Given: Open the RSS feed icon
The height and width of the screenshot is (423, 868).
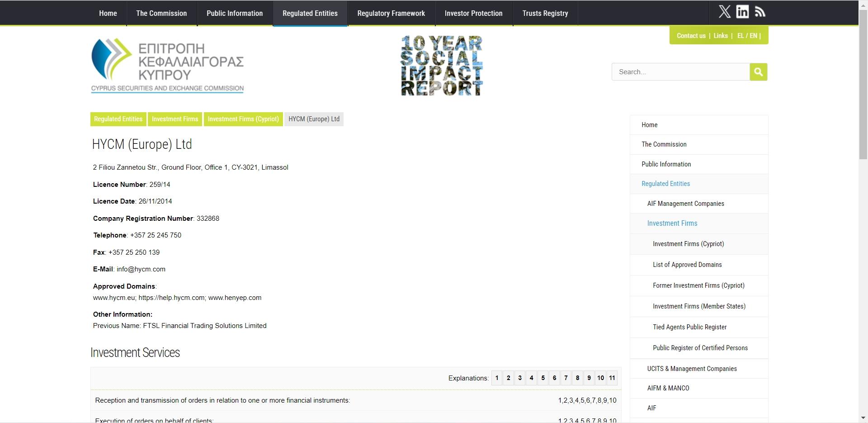Looking at the screenshot, I should pyautogui.click(x=760, y=12).
